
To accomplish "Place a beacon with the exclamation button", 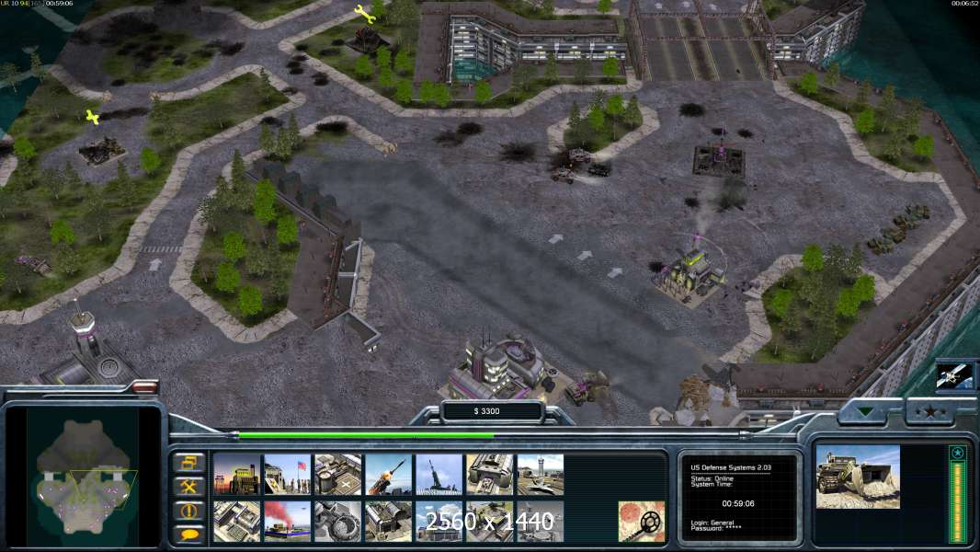I will point(188,510).
